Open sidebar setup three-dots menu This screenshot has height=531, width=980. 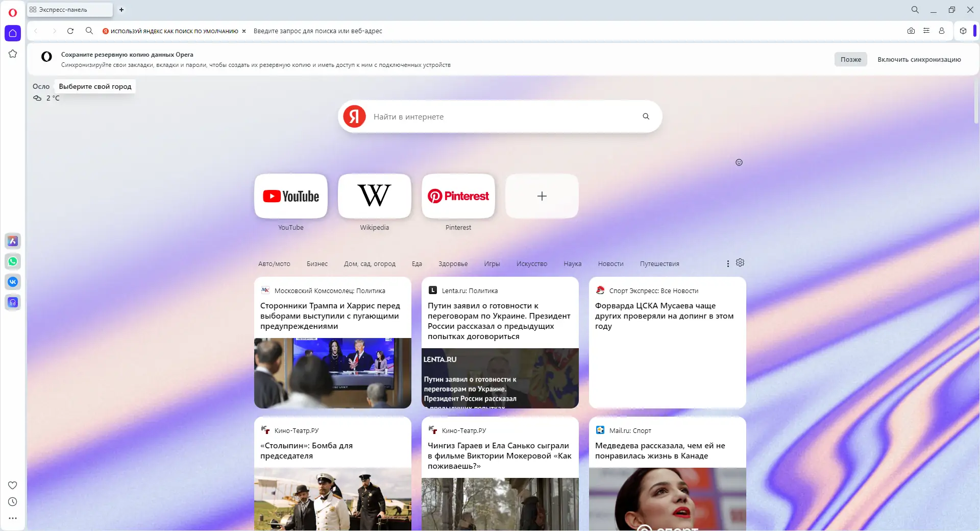pos(13,518)
